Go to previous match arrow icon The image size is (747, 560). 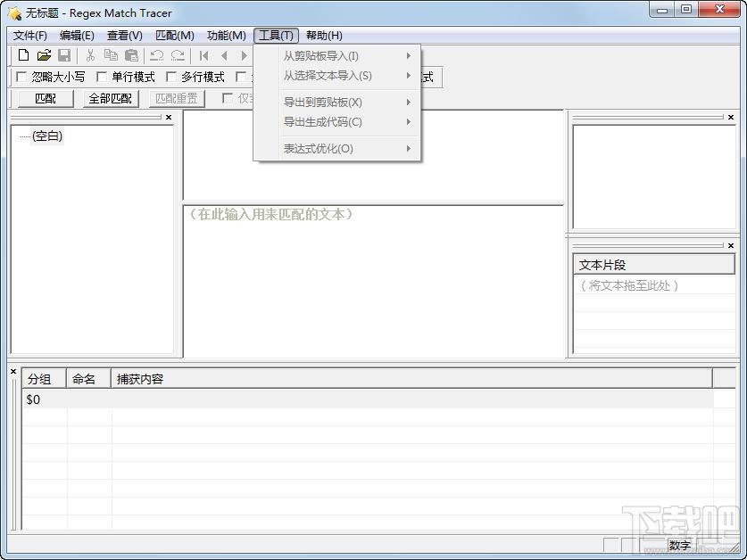(224, 55)
